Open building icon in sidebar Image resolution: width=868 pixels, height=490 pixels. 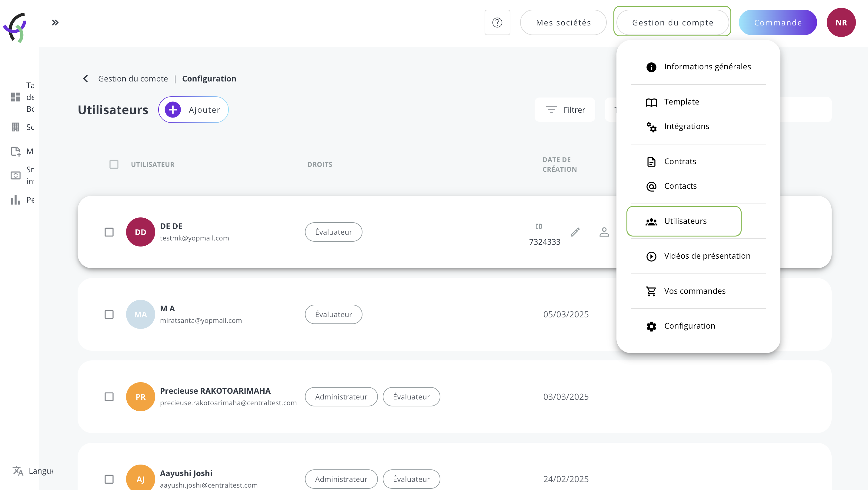coord(15,127)
